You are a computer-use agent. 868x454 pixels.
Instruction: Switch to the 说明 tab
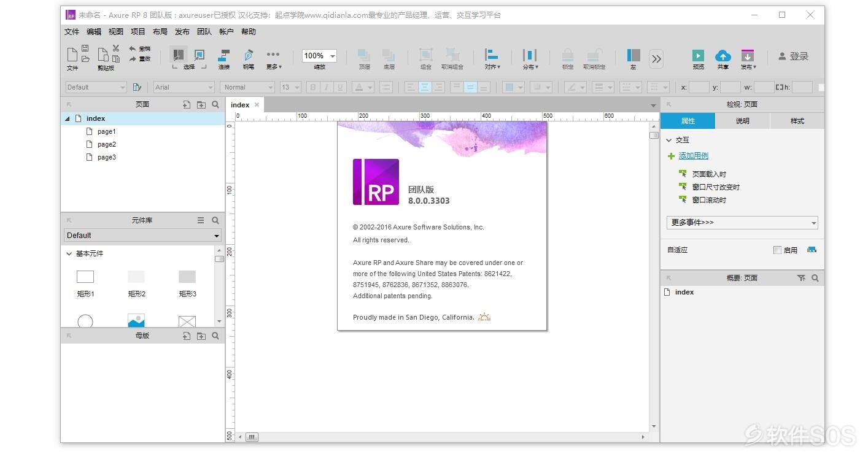[742, 121]
